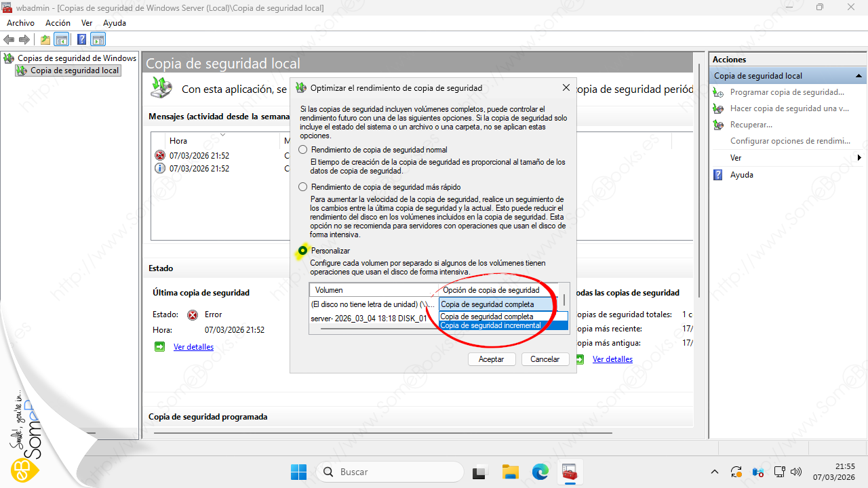Choose Copia de seguridad incremental from list
The image size is (868, 488).
tap(503, 325)
